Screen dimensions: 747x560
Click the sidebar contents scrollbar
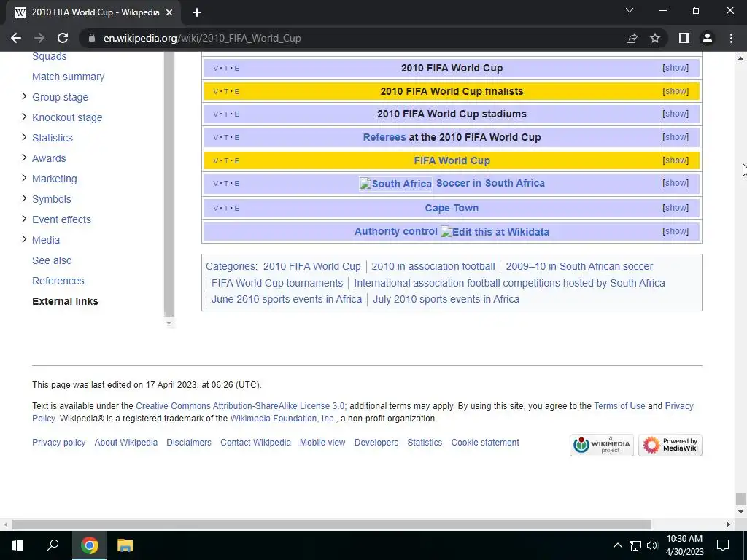pyautogui.click(x=169, y=184)
